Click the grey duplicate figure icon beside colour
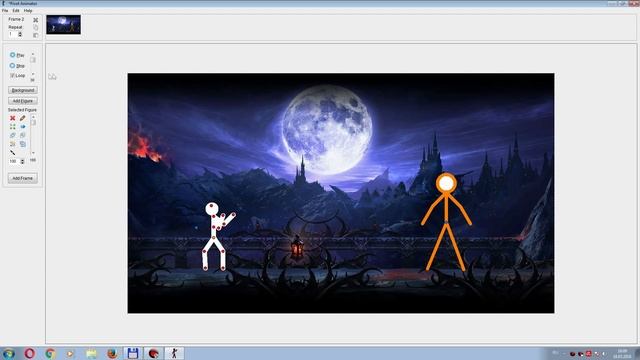 22,135
